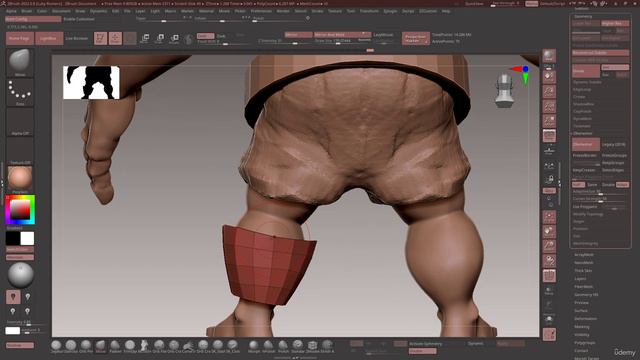Toggle Zadd mode
The width and height of the screenshot is (640, 360).
click(205, 36)
